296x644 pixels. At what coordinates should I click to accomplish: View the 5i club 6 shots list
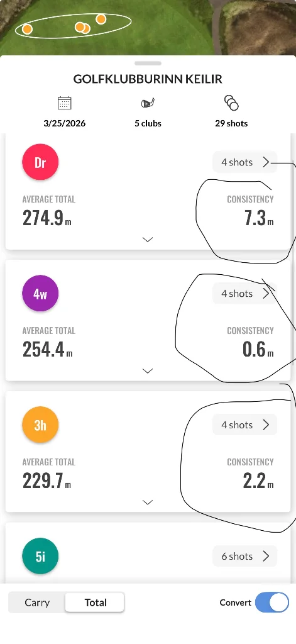point(244,556)
